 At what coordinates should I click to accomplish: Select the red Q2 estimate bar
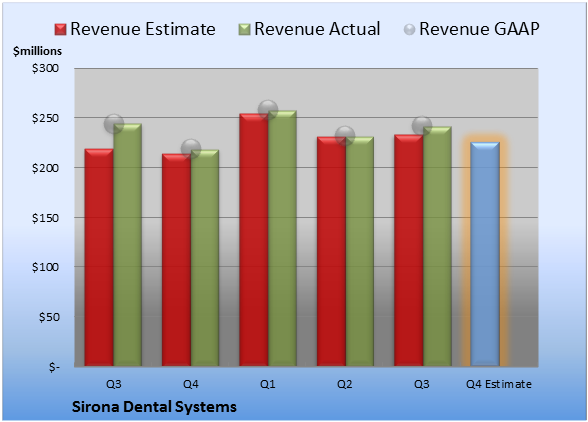pyautogui.click(x=332, y=251)
